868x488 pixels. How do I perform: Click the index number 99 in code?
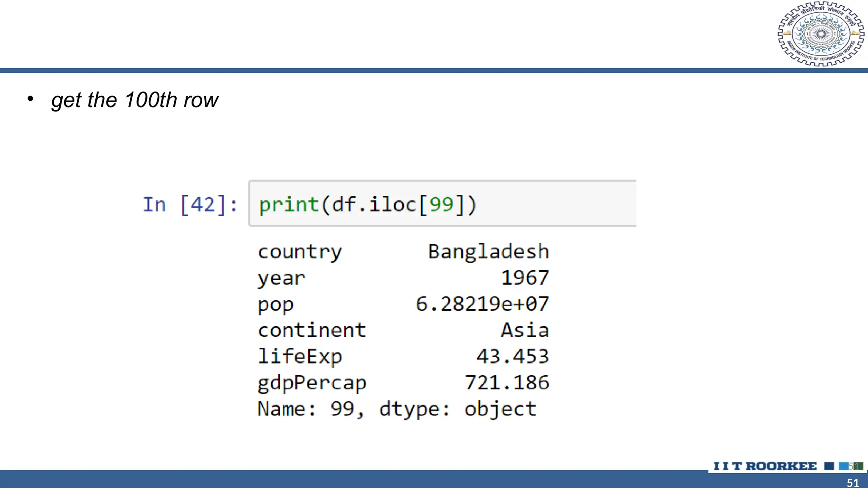[x=441, y=205]
